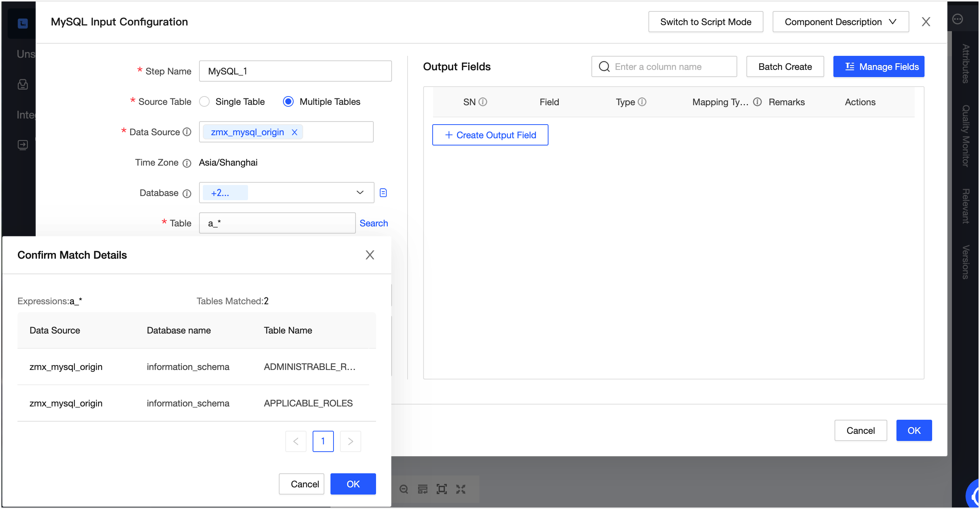The height and width of the screenshot is (509, 980).
Task: Click information_schema in the APPLICABLE_ROLES row
Action: pos(188,403)
